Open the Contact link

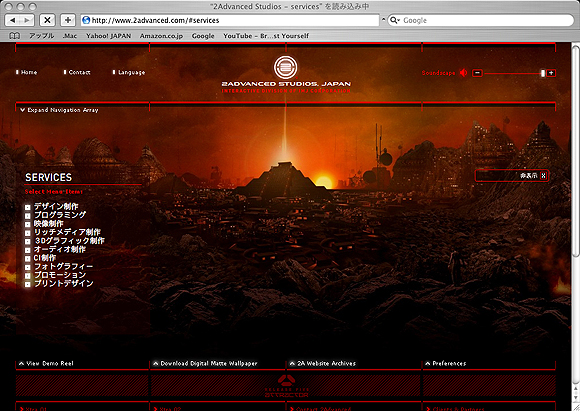[x=77, y=72]
